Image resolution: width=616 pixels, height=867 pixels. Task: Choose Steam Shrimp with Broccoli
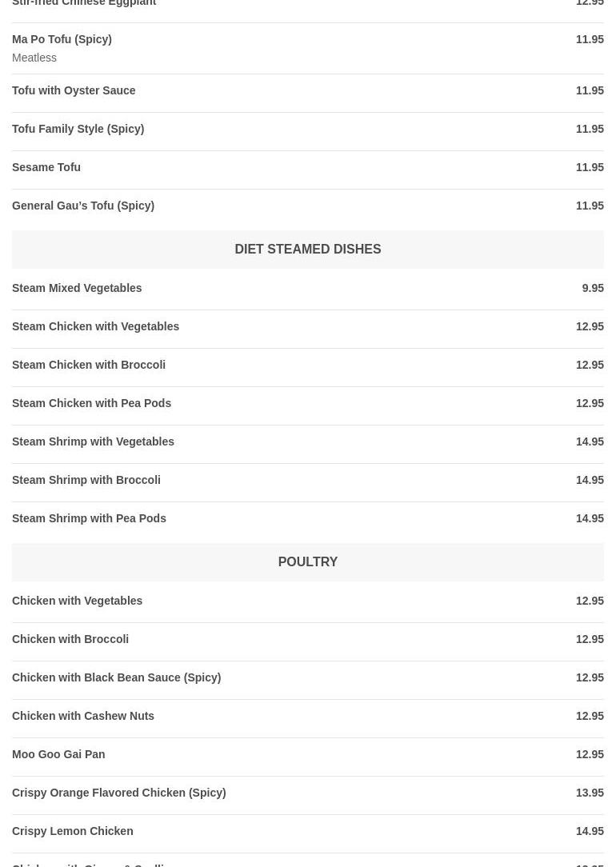click(x=86, y=480)
